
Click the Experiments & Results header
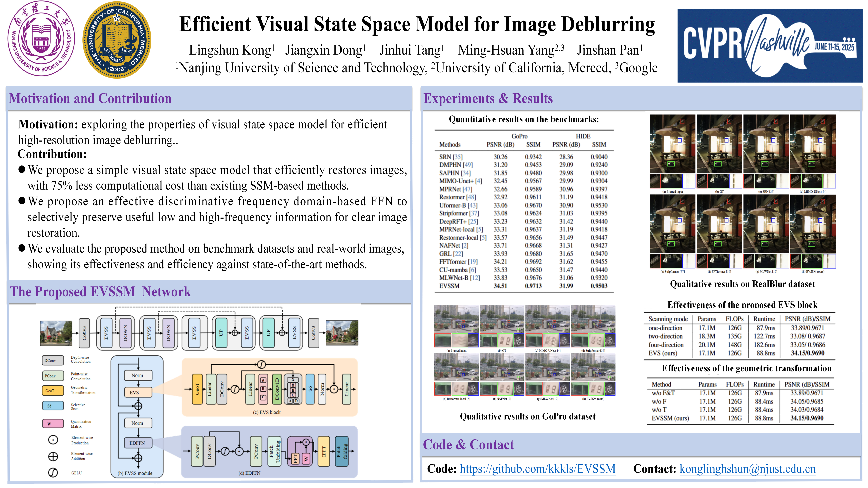click(488, 98)
